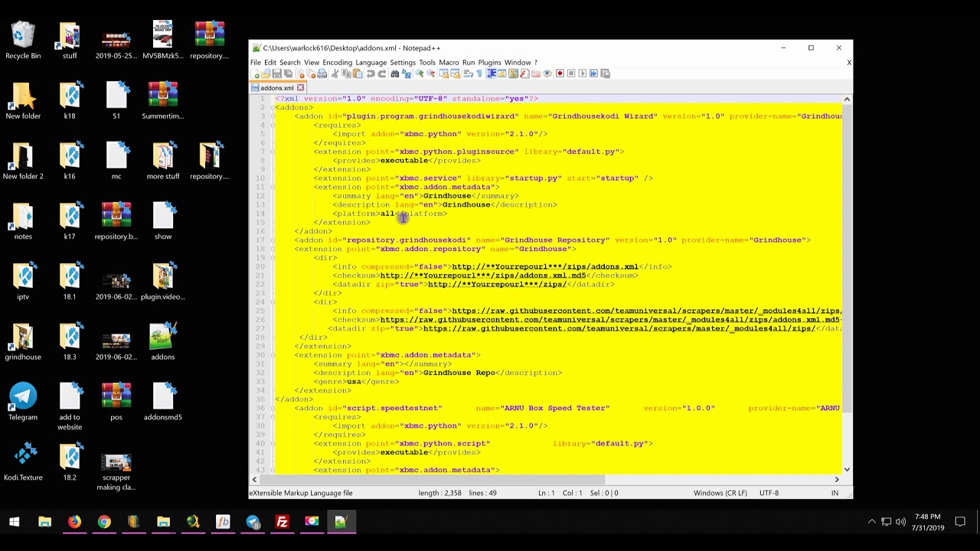Click the Synchronize Vertical Scrolling icon
The width and height of the screenshot is (980, 551).
tap(444, 73)
